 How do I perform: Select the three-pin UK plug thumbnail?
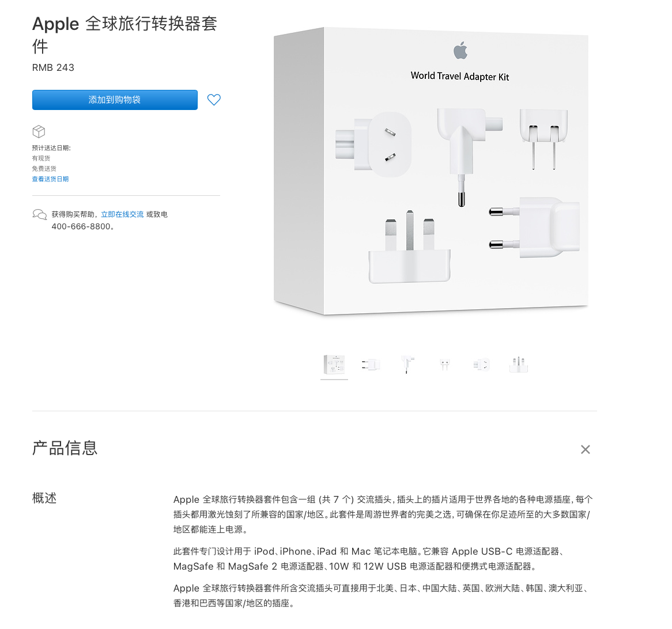point(519,365)
